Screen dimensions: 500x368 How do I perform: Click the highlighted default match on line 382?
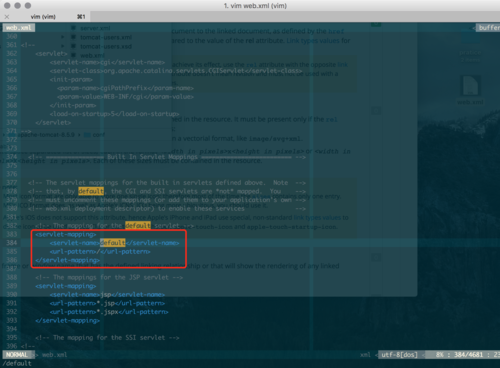(138, 226)
